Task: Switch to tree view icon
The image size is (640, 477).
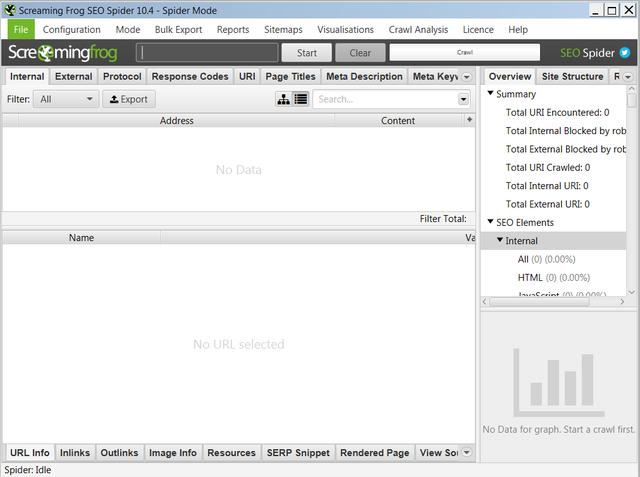Action: (284, 99)
